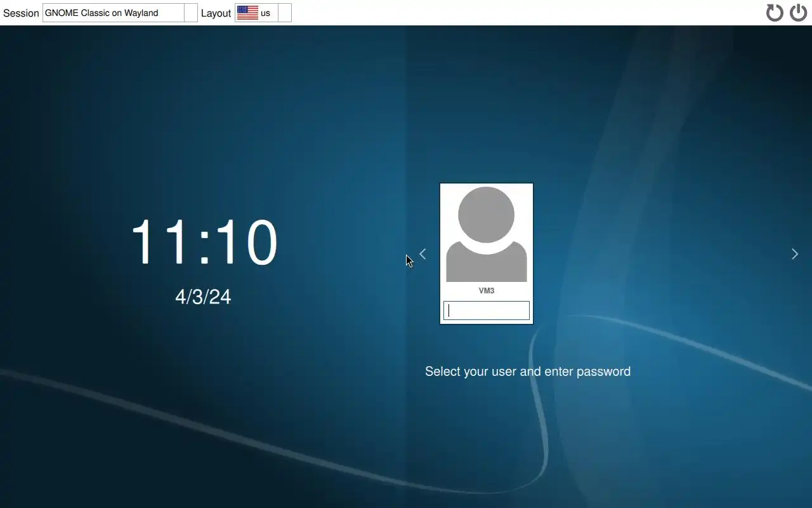Click the US flag layout icon
812x508 pixels.
click(247, 13)
